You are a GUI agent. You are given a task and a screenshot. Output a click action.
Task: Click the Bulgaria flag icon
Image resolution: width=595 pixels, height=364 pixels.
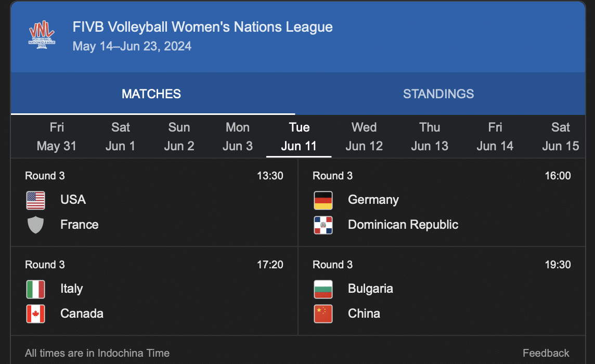(x=323, y=289)
